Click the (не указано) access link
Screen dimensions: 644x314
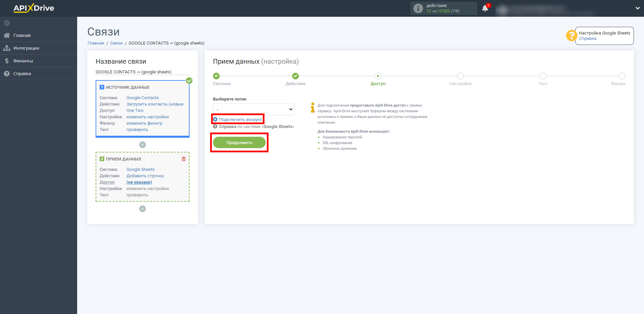[139, 182]
